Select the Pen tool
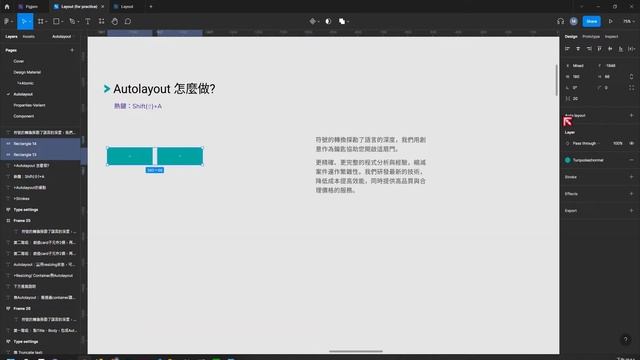 (72, 21)
